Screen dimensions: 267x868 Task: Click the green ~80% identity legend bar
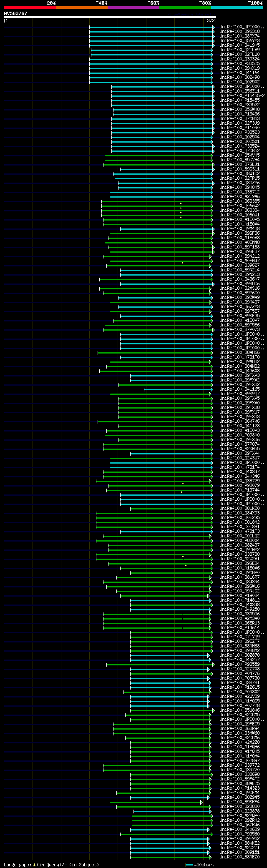point(185,8)
